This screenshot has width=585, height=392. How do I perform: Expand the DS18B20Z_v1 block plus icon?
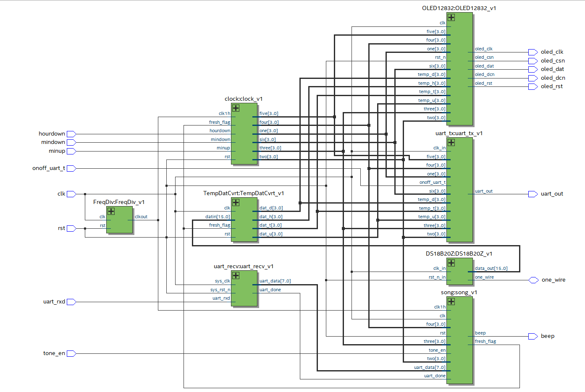click(x=451, y=263)
